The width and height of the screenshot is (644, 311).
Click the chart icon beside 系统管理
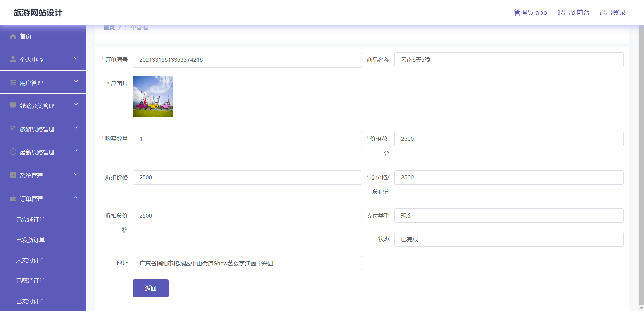tap(13, 175)
